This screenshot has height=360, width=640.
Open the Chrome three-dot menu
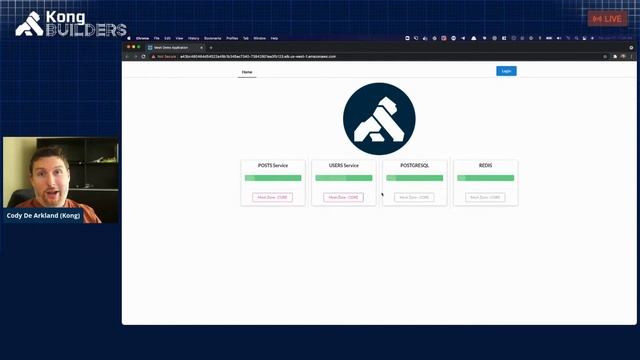click(x=632, y=56)
